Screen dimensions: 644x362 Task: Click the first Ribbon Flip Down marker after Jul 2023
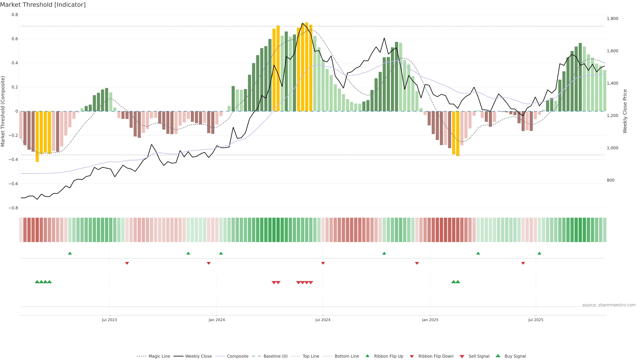[x=127, y=263]
